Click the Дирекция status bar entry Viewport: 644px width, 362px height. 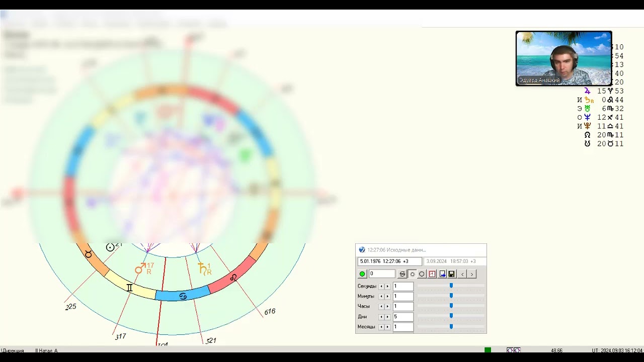[x=12, y=350]
